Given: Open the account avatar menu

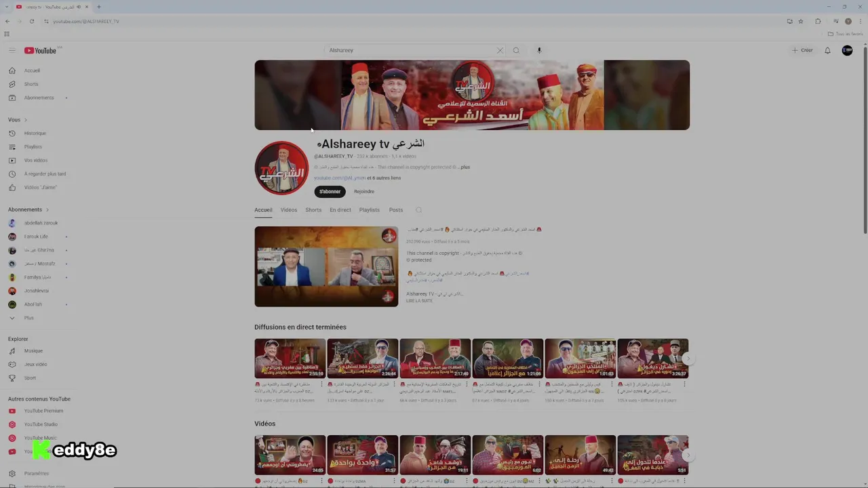Looking at the screenshot, I should pyautogui.click(x=847, y=50).
